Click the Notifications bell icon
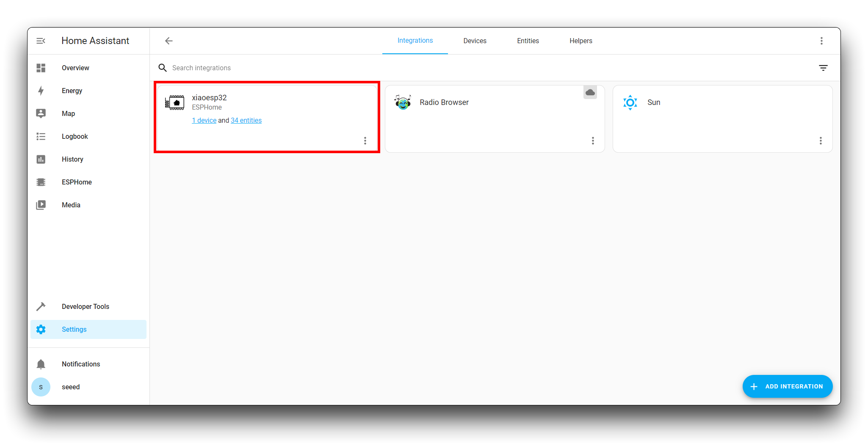The image size is (868, 446). point(41,364)
